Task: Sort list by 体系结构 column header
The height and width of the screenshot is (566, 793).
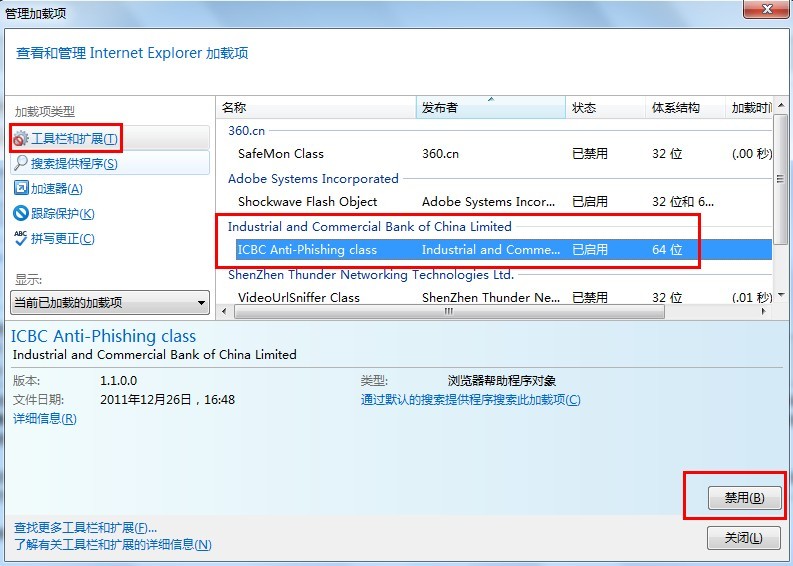Action: tap(685, 108)
